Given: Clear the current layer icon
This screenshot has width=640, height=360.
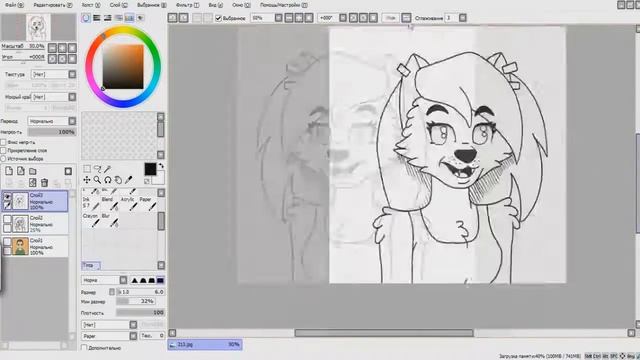Looking at the screenshot, I should (33, 182).
